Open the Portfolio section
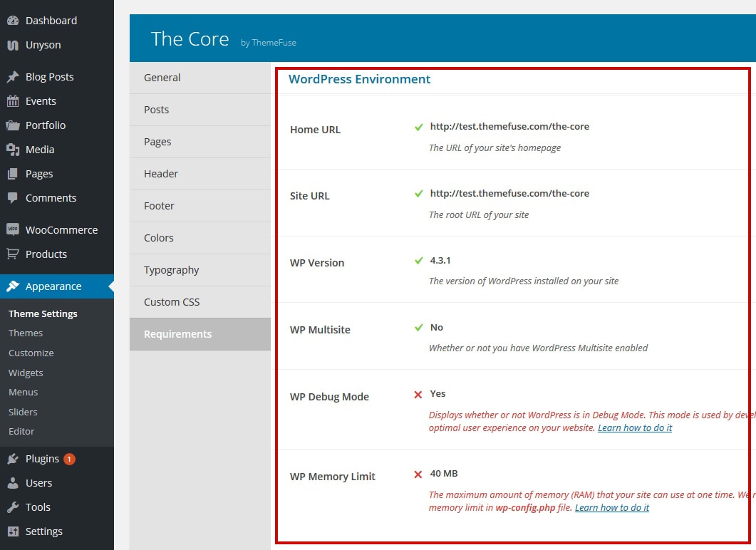This screenshot has width=756, height=550. [x=57, y=125]
